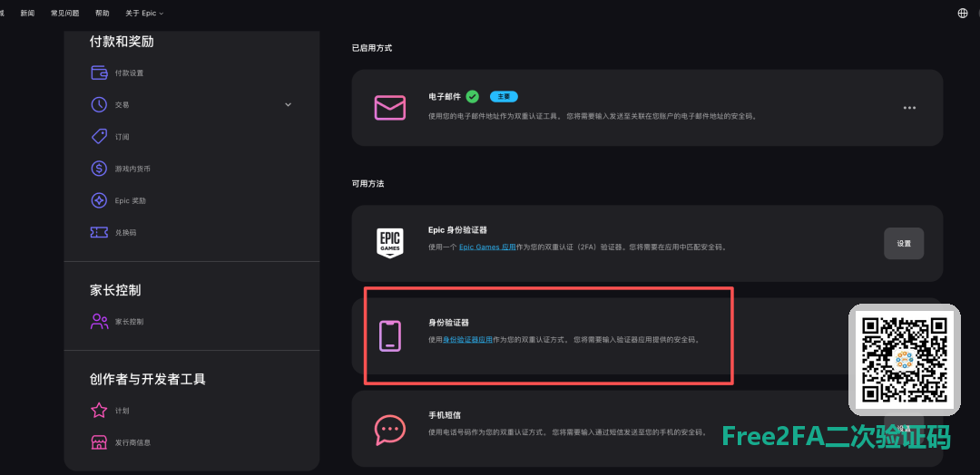The image size is (980, 475).
Task: Click the 手机短信 card title
Action: [445, 415]
